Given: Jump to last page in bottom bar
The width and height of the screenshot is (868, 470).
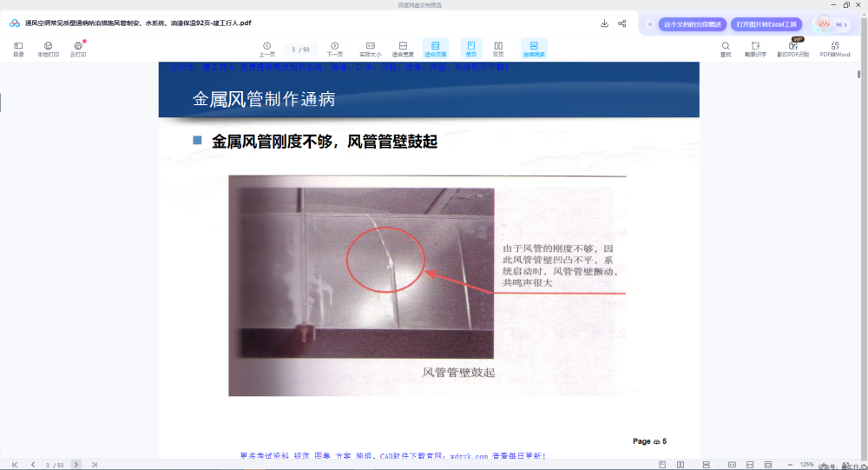Looking at the screenshot, I should (94, 465).
